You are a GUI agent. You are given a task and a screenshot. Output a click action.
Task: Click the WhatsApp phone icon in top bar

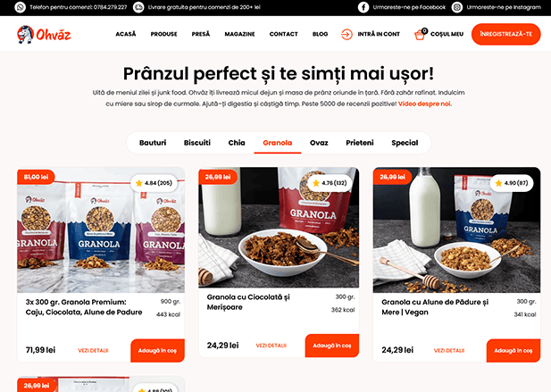click(20, 7)
